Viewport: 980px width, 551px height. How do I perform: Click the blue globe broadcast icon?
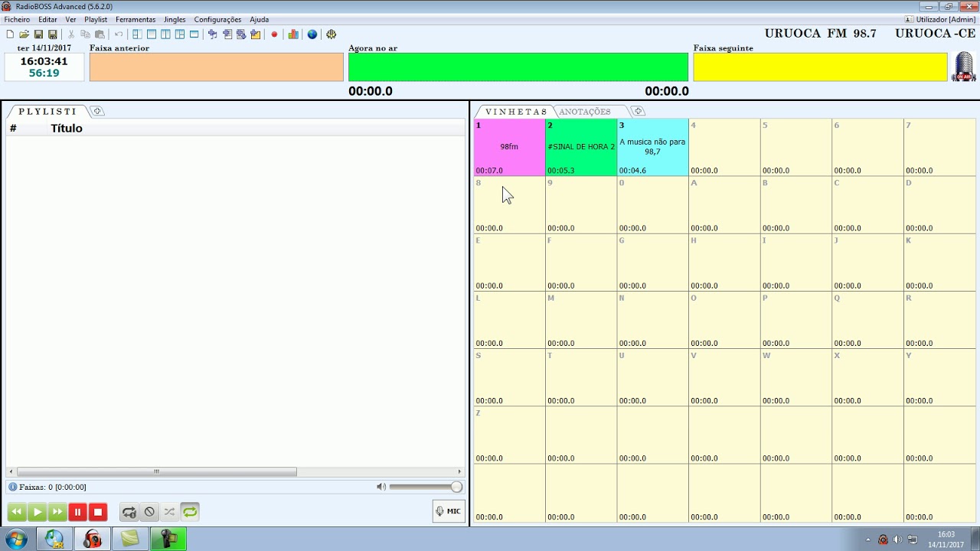tap(312, 34)
